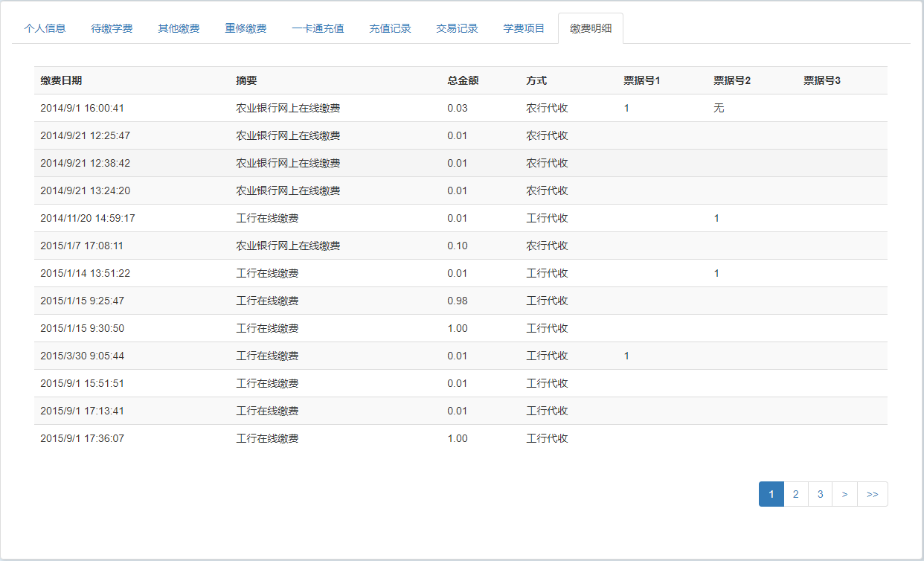Screen dimensions: 924x561
Task: Open receipt link 1 for 2015/1/14 row
Action: [716, 273]
